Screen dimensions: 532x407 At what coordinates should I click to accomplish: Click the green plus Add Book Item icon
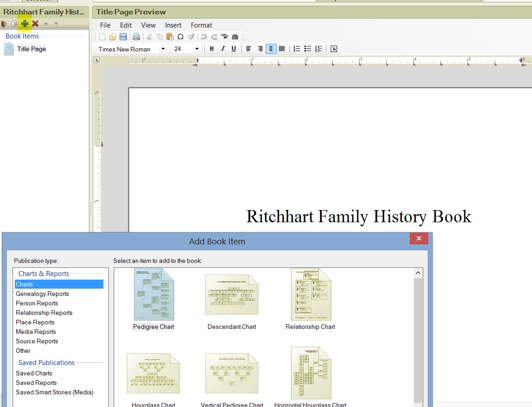tap(25, 23)
